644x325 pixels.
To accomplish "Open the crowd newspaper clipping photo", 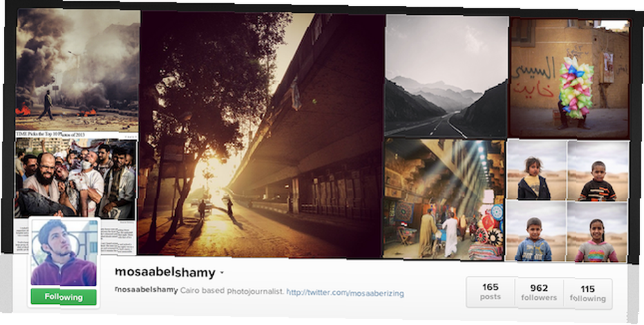I will click(x=75, y=179).
